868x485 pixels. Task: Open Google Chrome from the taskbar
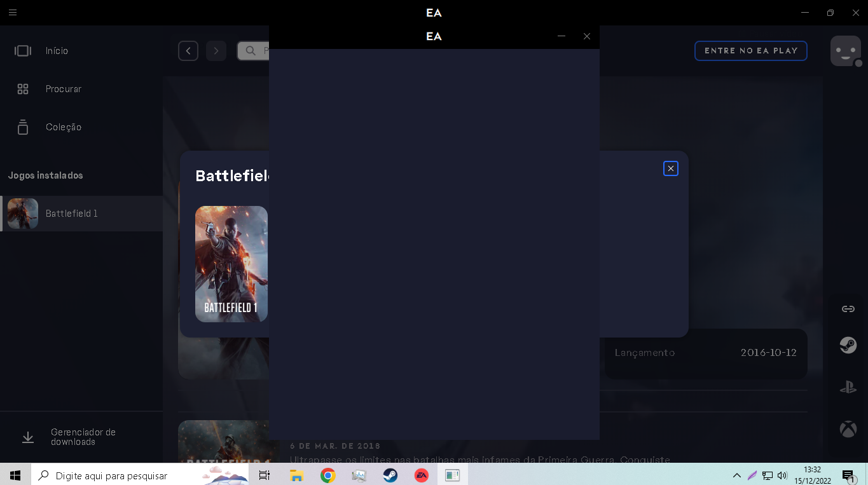click(327, 475)
